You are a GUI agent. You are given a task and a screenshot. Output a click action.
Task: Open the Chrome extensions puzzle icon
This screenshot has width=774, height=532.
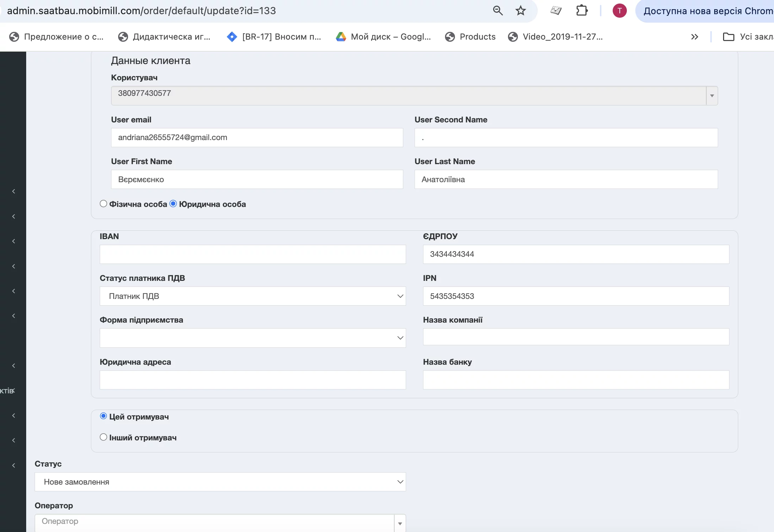tap(582, 11)
